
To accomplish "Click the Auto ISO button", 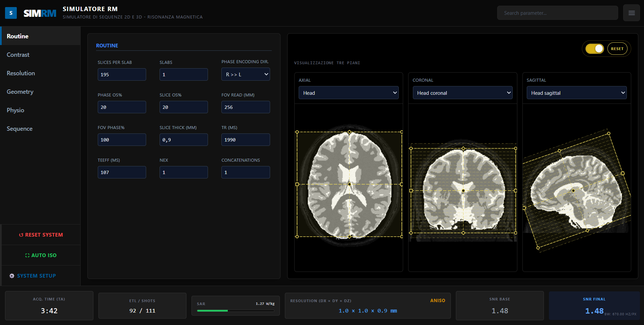I will pyautogui.click(x=41, y=255).
